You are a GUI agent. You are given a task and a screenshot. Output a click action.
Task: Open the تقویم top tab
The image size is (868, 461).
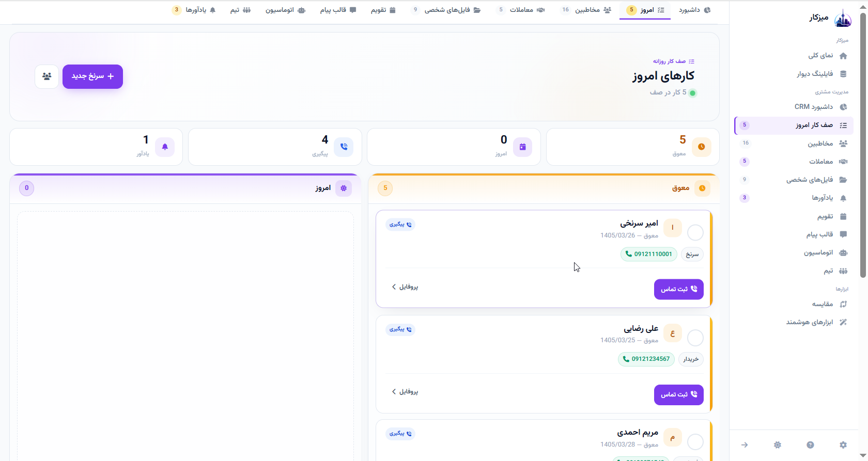(383, 10)
